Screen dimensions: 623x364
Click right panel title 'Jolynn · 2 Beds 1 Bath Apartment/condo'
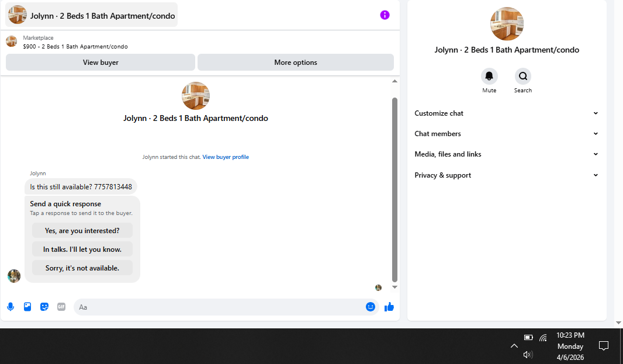click(x=507, y=50)
